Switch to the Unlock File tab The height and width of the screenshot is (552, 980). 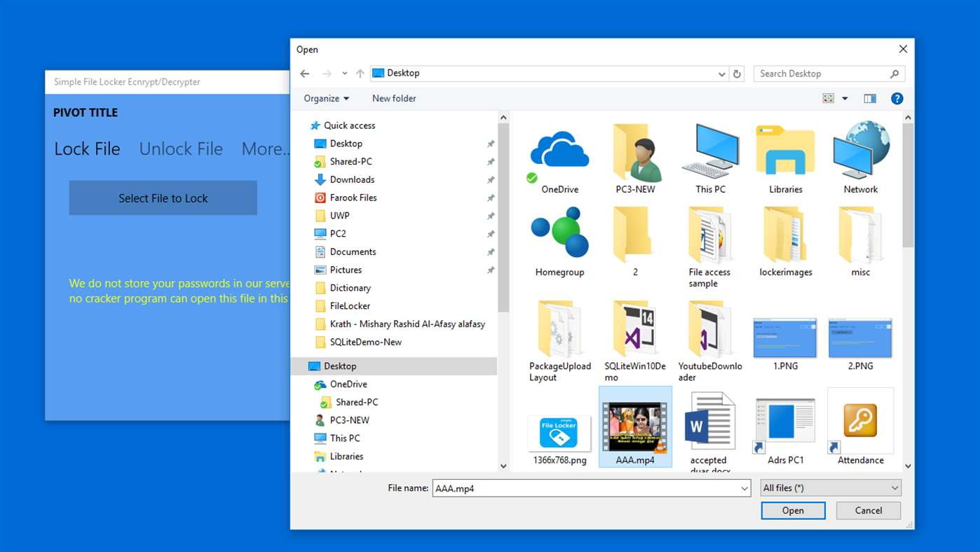181,149
